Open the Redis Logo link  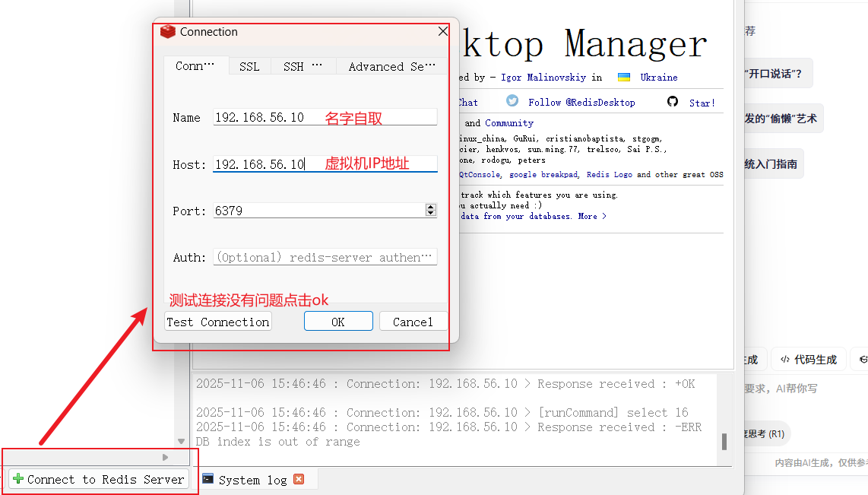[609, 174]
